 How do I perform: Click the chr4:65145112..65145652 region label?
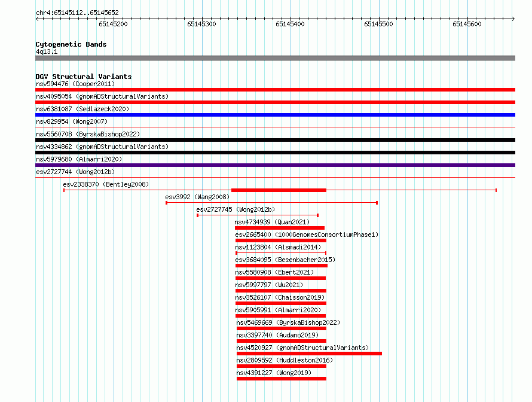pyautogui.click(x=77, y=13)
